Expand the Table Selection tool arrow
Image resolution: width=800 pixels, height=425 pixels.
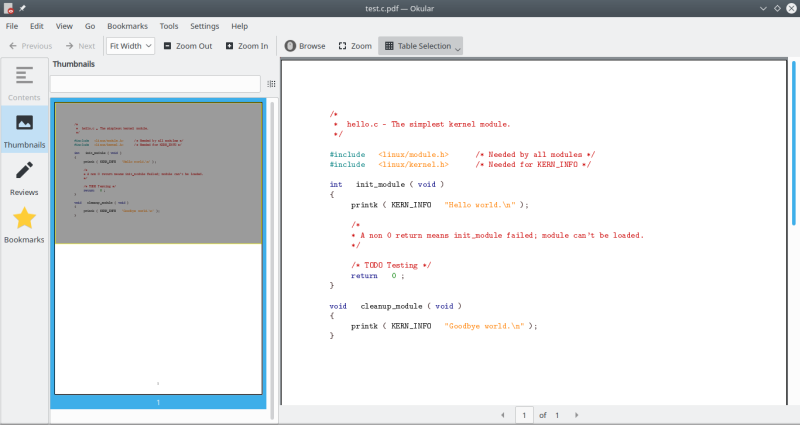(458, 48)
